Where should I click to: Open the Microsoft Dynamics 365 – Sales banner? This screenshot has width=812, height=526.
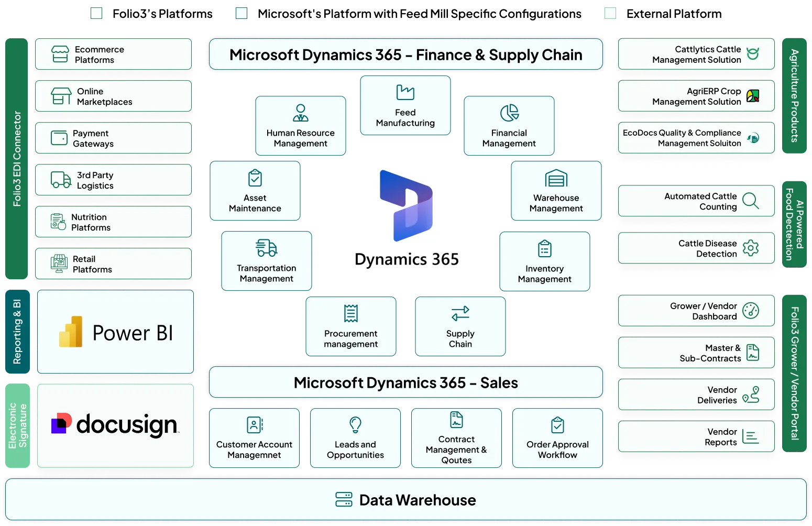click(405, 382)
